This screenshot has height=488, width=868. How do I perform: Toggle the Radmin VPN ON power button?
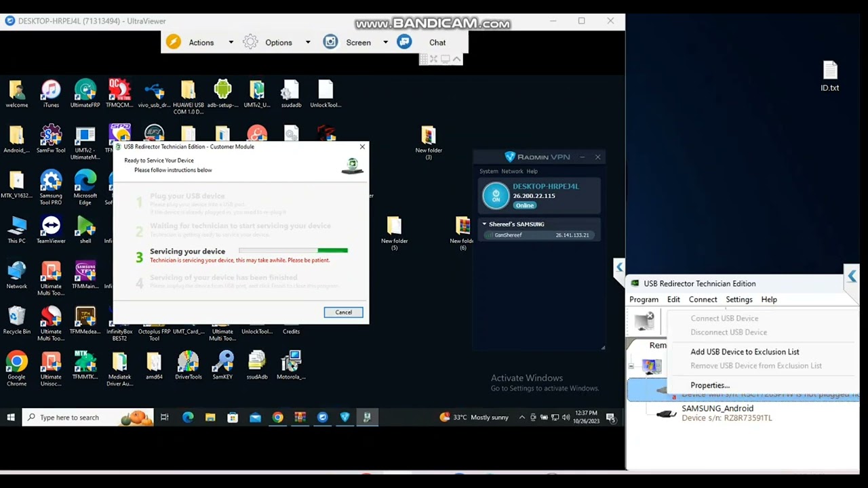[496, 195]
